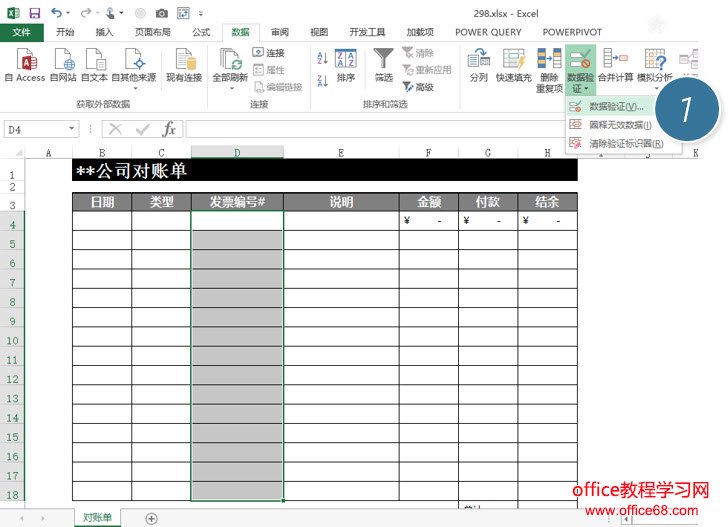The height and width of the screenshot is (527, 728).
Task: Open the POWER QUERY tab
Action: click(x=488, y=32)
